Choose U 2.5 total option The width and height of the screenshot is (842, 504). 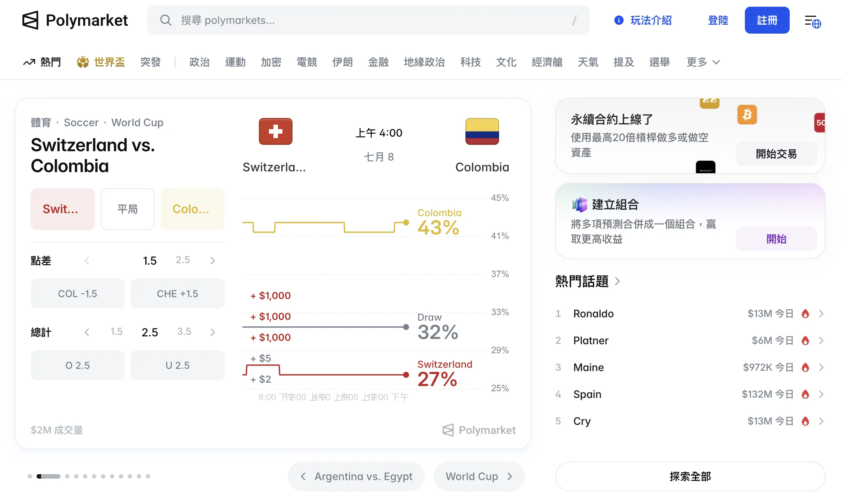tap(177, 365)
